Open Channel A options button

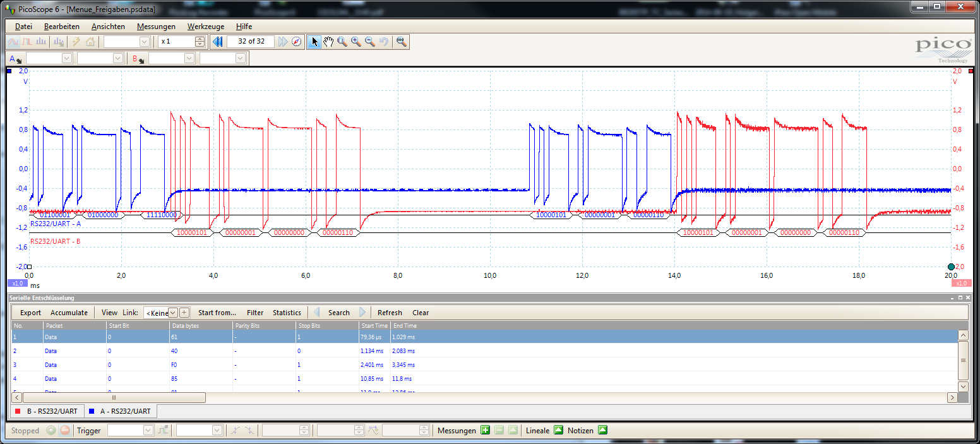[x=16, y=59]
